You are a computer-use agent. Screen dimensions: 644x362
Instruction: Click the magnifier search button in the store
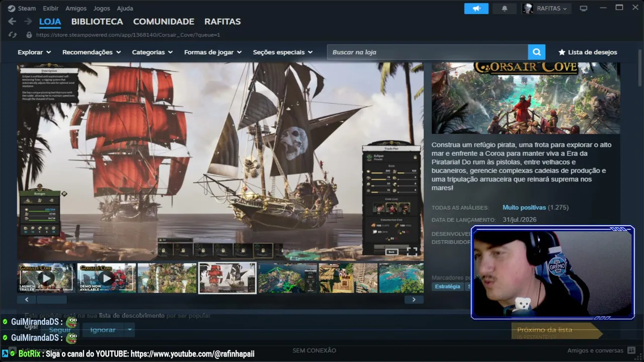(x=536, y=52)
